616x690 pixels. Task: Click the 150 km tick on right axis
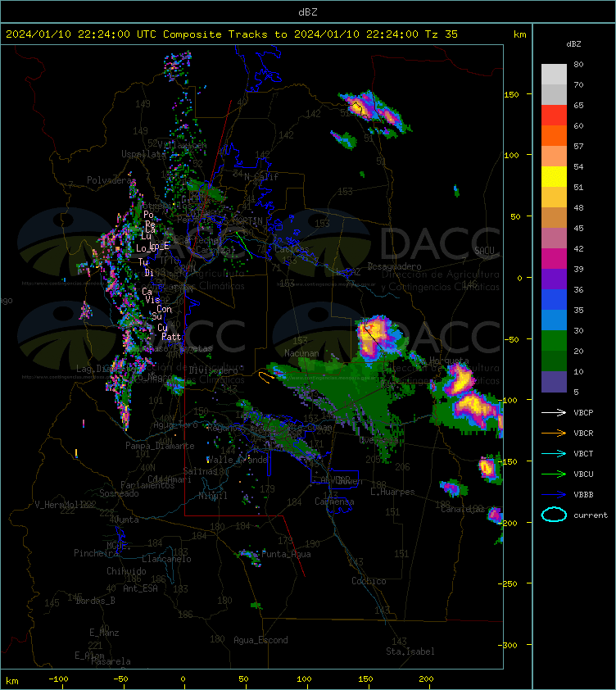click(x=512, y=94)
